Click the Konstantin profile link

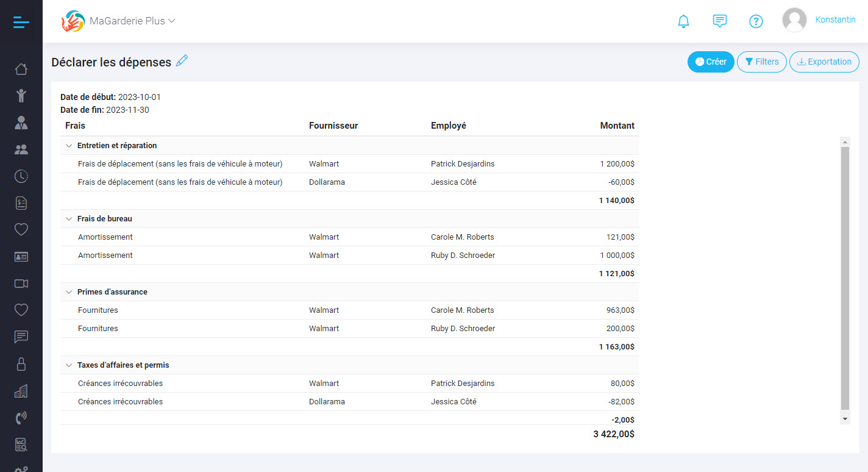click(x=835, y=19)
